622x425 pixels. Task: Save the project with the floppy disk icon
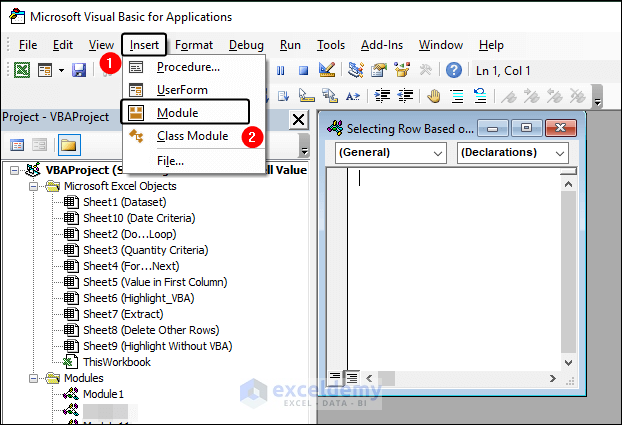click(79, 71)
